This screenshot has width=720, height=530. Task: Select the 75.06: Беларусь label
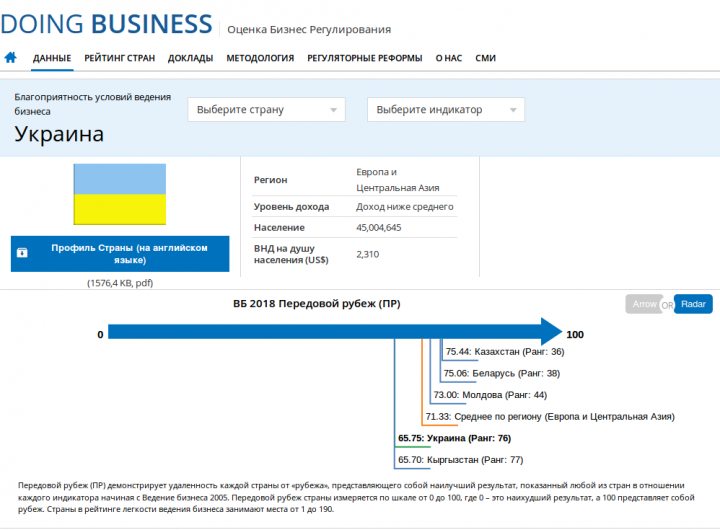[x=501, y=373]
